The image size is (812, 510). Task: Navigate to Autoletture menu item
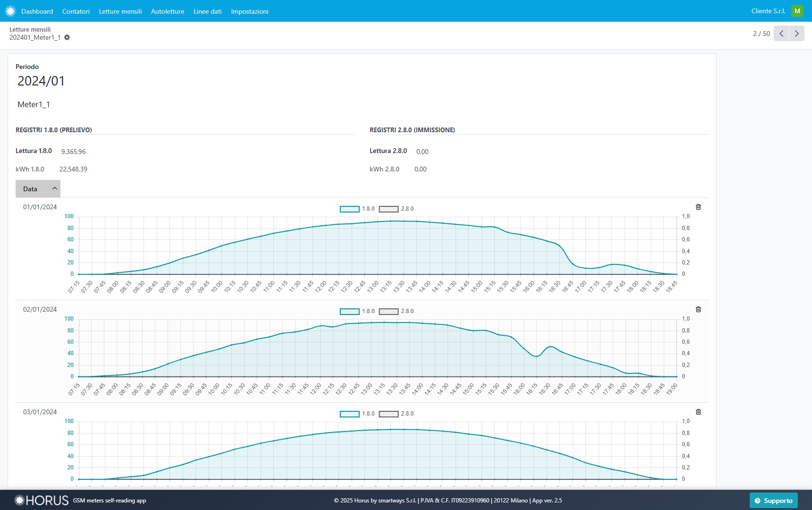(167, 11)
